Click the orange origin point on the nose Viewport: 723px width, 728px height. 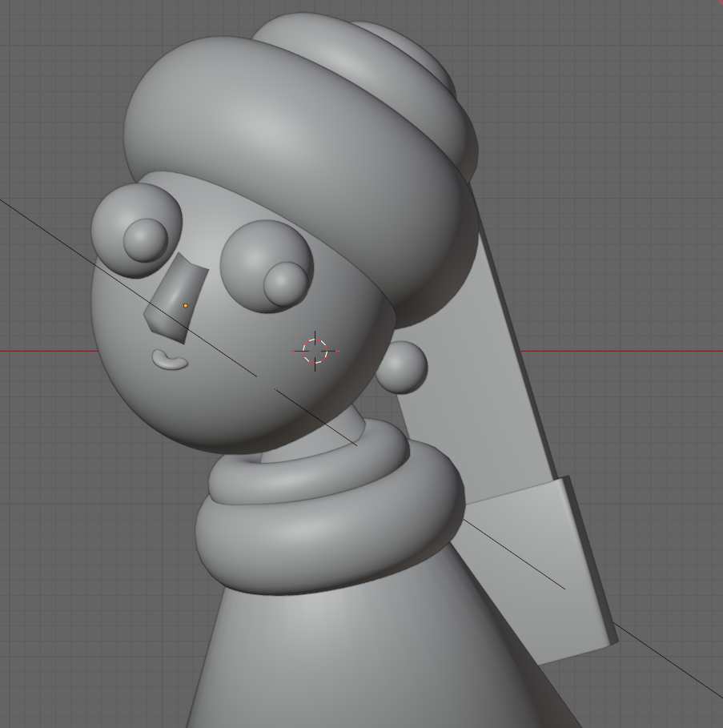[x=186, y=305]
